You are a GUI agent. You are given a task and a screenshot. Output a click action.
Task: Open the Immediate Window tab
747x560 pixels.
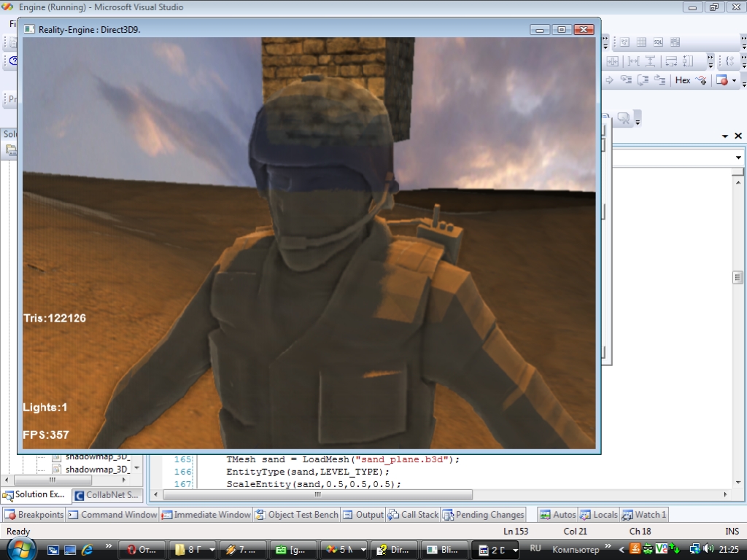206,515
